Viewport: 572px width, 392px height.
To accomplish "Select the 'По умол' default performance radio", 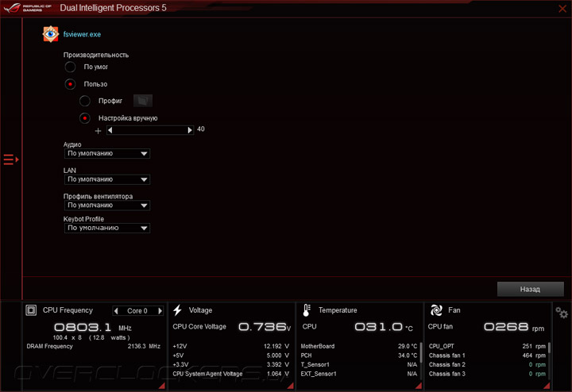I will click(70, 67).
